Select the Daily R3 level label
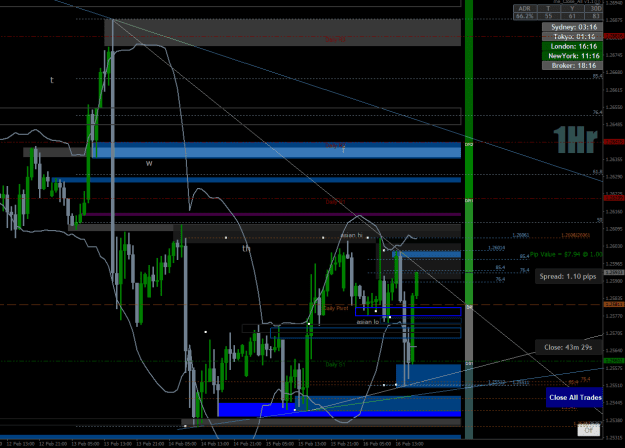 [x=335, y=39]
